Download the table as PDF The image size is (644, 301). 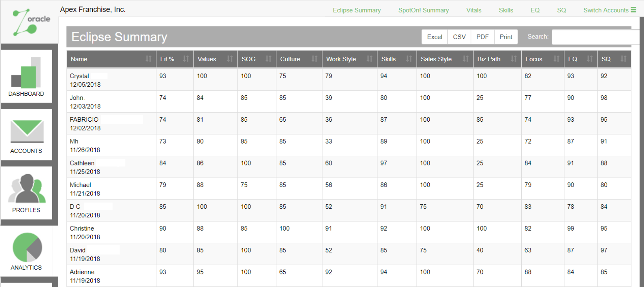pos(482,37)
